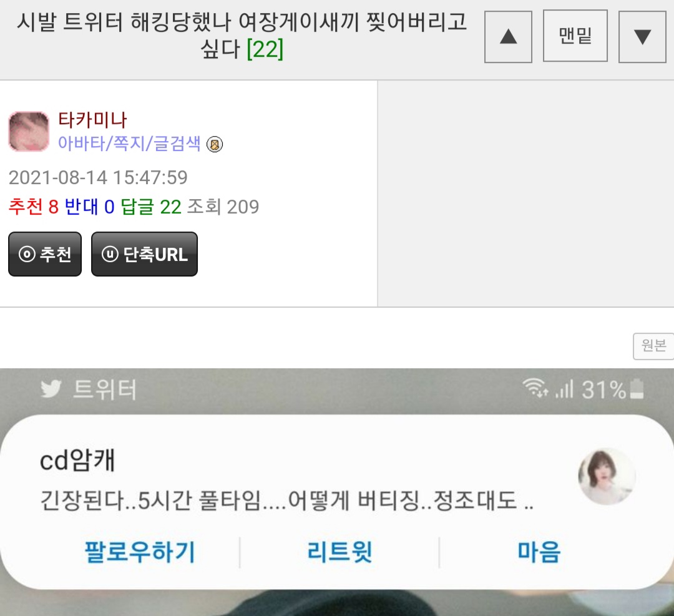Tap 리트윗 in the notification
674x616 pixels.
[339, 552]
